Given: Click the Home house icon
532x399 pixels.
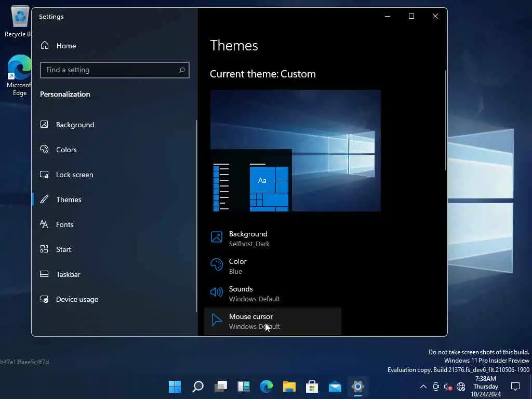Looking at the screenshot, I should click(x=45, y=45).
